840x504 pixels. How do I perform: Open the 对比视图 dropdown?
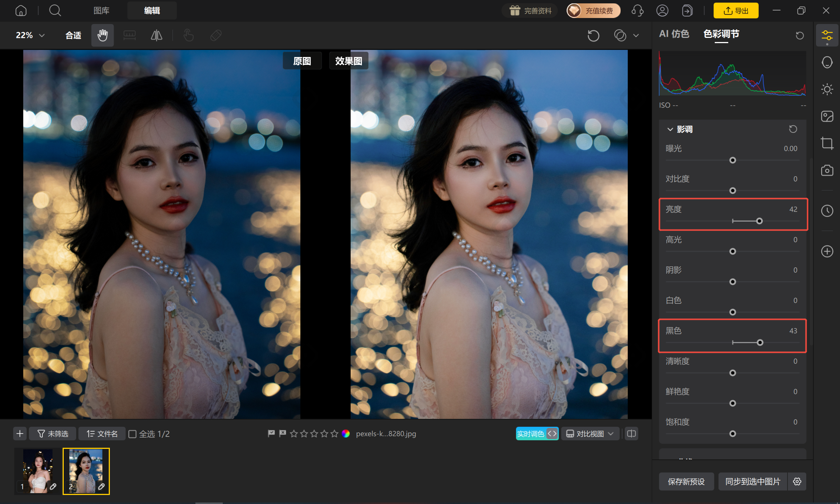coord(590,433)
